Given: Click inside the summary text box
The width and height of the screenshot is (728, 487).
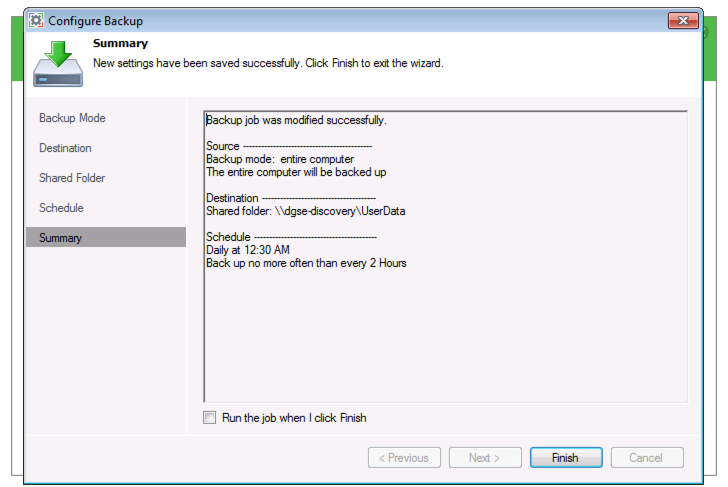Looking at the screenshot, I should point(445,256).
